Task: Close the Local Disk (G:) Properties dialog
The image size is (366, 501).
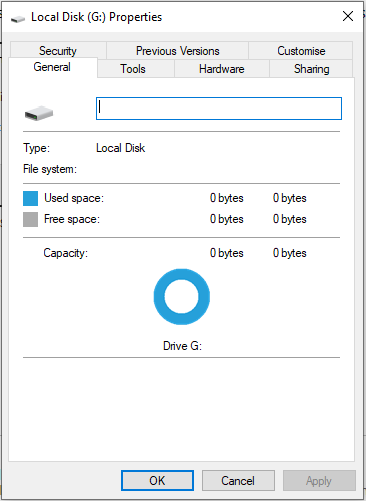Action: [x=348, y=16]
